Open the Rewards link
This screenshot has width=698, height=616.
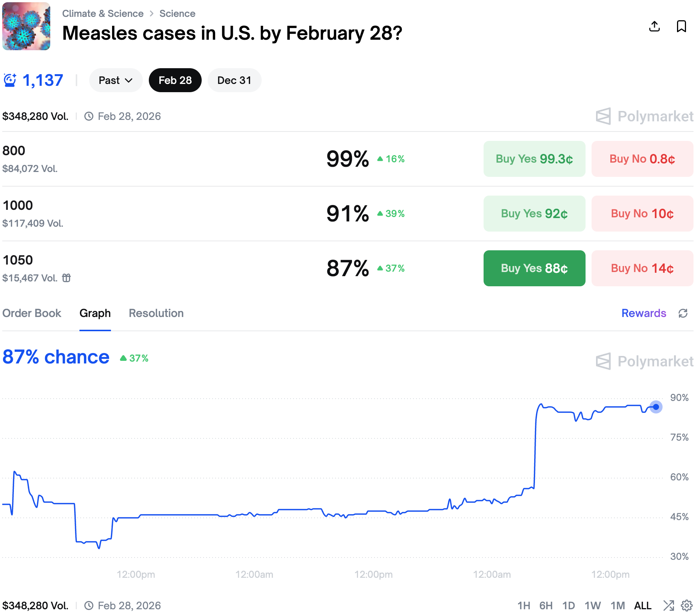tap(644, 313)
